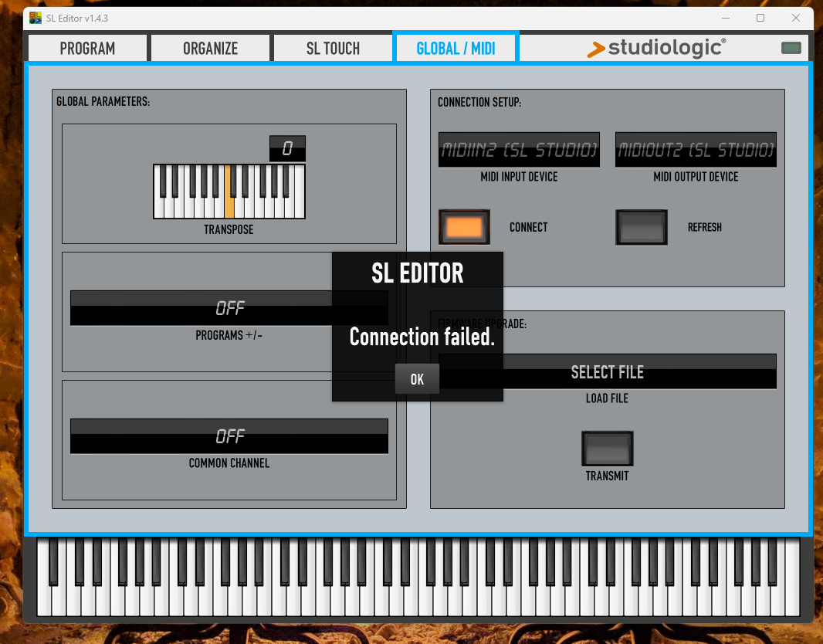Open the MIDI OUTPUT DEVICE selector

coord(696,150)
